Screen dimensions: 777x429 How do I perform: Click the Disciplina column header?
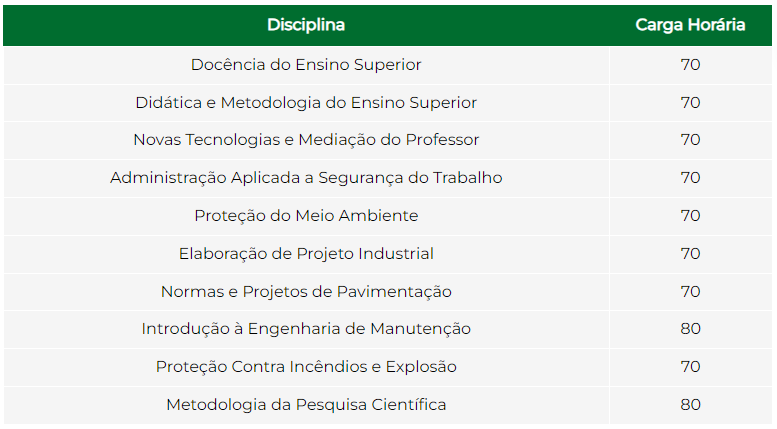306,25
